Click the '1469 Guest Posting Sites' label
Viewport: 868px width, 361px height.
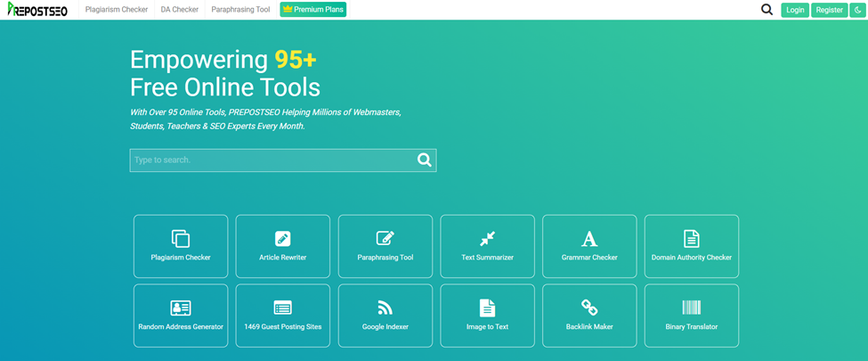tap(283, 326)
